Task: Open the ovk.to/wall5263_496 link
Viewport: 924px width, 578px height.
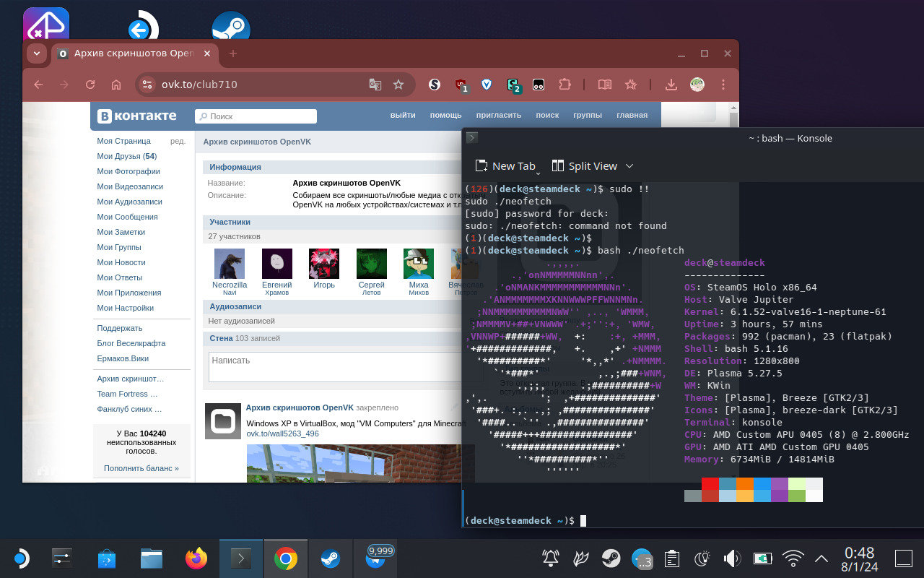Action: pos(282,433)
